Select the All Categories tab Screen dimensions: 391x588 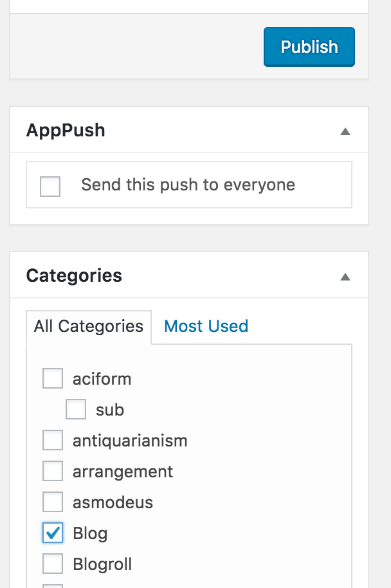(88, 326)
